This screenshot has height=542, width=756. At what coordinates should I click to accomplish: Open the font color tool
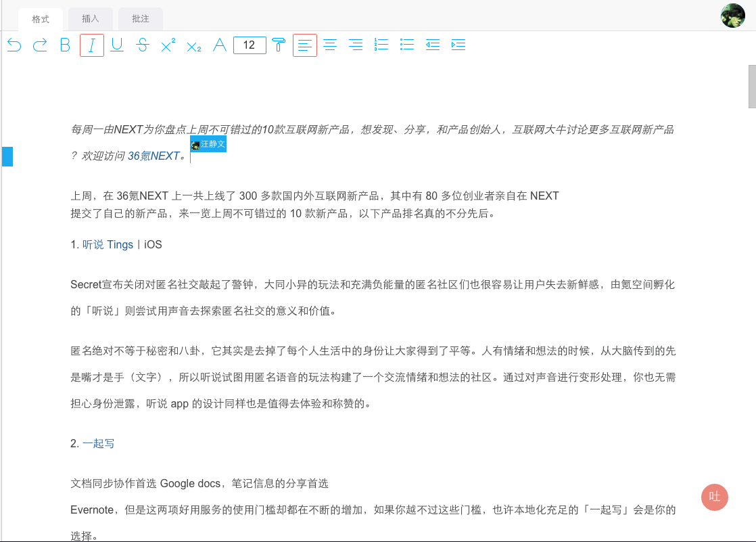(220, 45)
